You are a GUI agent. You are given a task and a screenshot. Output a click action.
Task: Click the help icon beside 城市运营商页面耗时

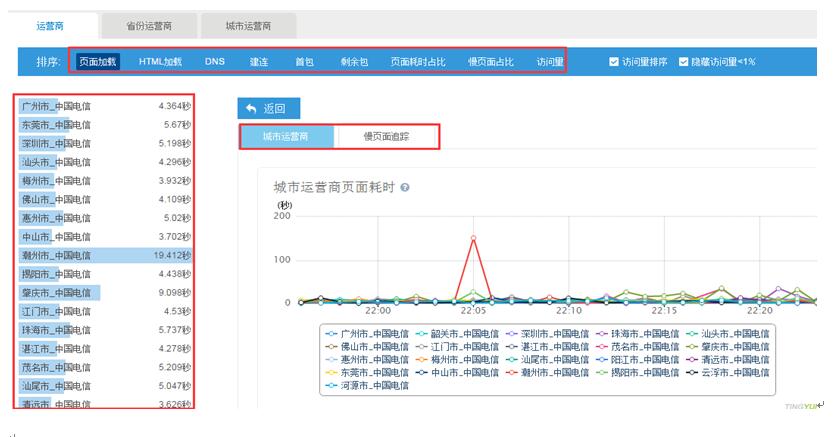405,188
